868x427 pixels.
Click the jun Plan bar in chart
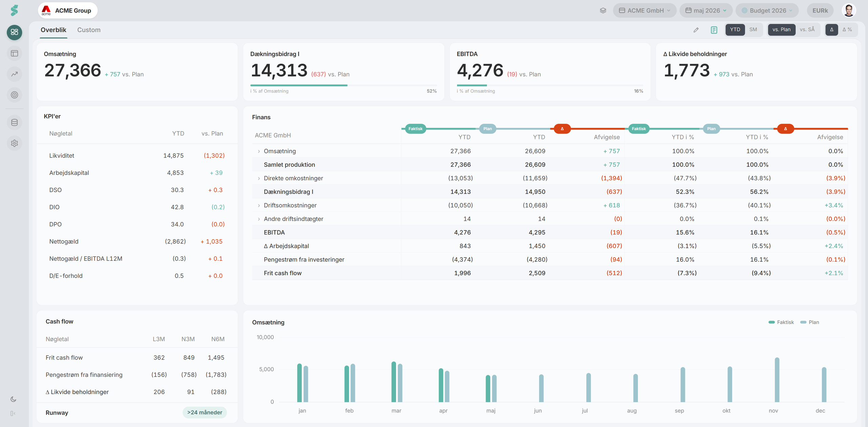pos(541,388)
